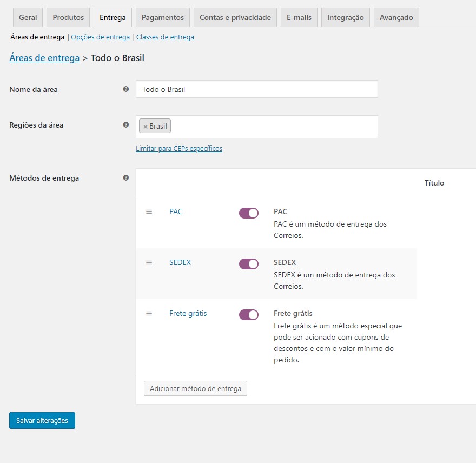Open the Pagamentos tab
The width and height of the screenshot is (476, 463).
pyautogui.click(x=163, y=18)
